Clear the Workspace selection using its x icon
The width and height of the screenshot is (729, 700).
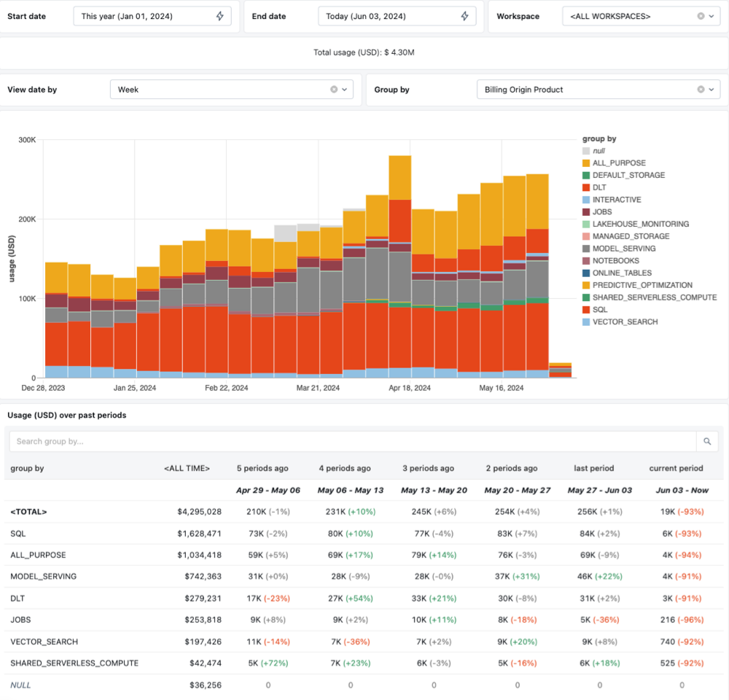[x=699, y=16]
